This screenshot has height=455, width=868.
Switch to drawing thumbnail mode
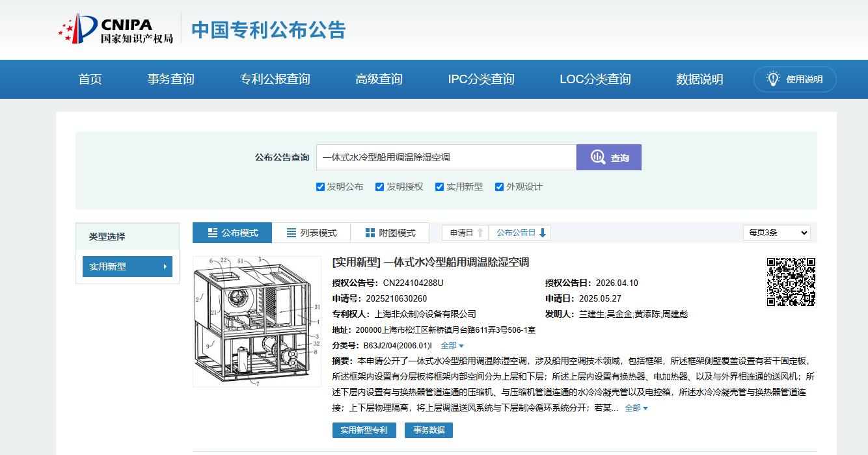coord(390,233)
